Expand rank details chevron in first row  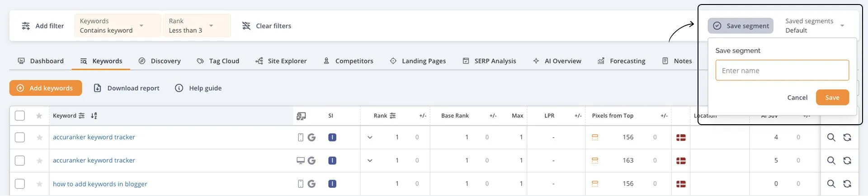[370, 138]
